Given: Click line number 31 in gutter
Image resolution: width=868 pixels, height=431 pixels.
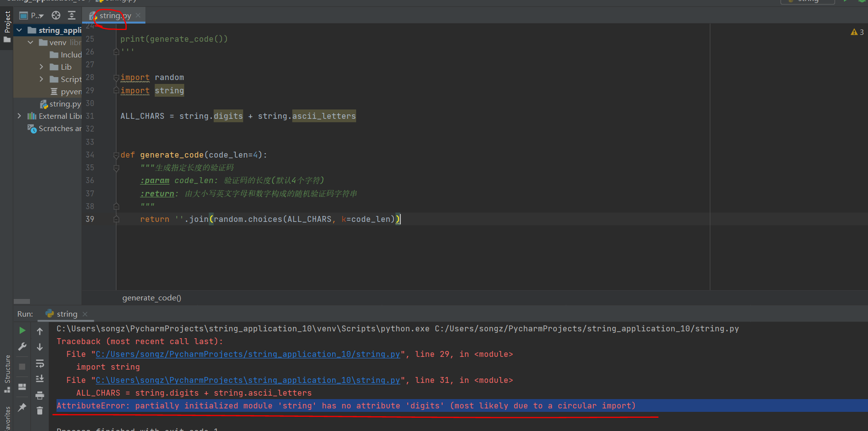Looking at the screenshot, I should tap(90, 116).
